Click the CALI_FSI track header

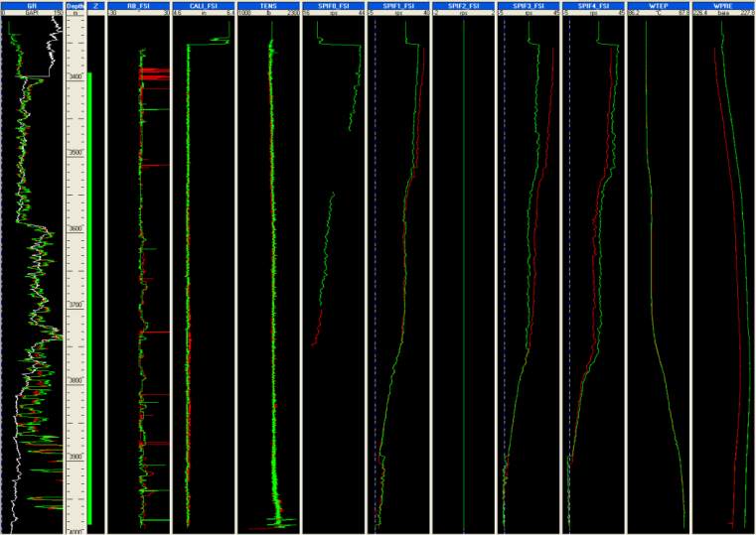click(202, 5)
